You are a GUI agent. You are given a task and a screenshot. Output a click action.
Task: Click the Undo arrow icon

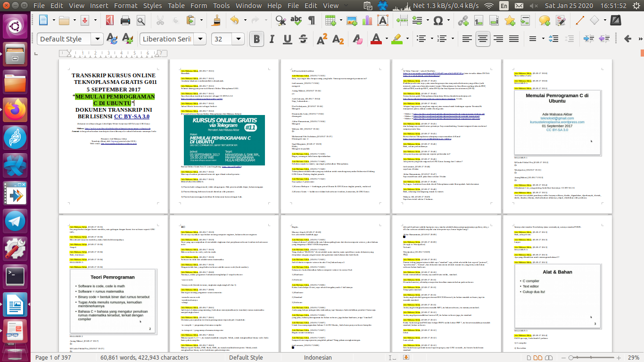[x=234, y=21]
